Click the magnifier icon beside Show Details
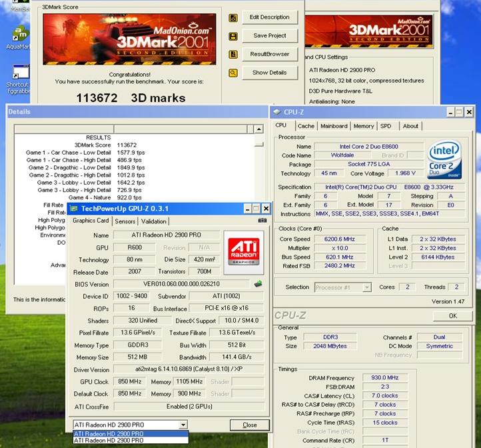The height and width of the screenshot is (448, 481). (x=233, y=73)
